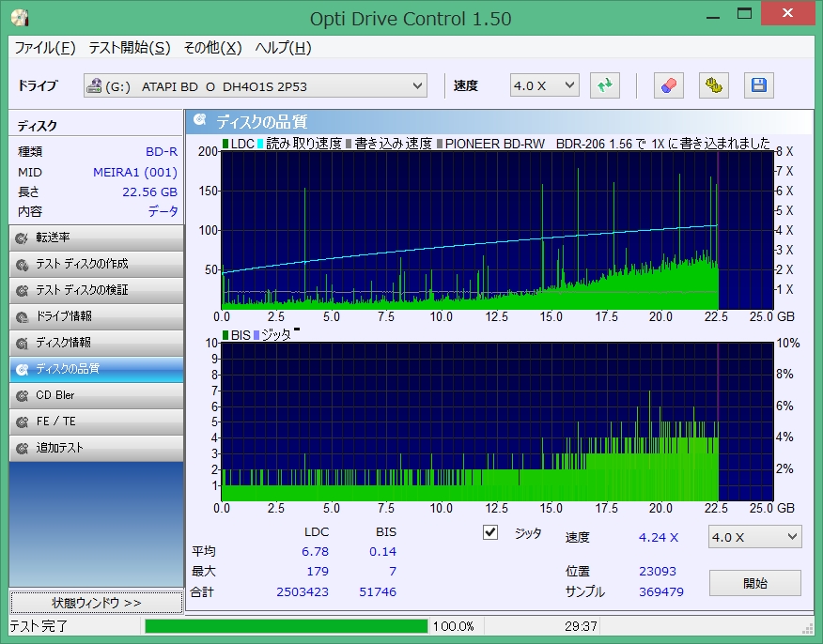The width and height of the screenshot is (823, 644).
Task: Click the Opti Drive Control icon in the title bar
Action: tap(20, 19)
